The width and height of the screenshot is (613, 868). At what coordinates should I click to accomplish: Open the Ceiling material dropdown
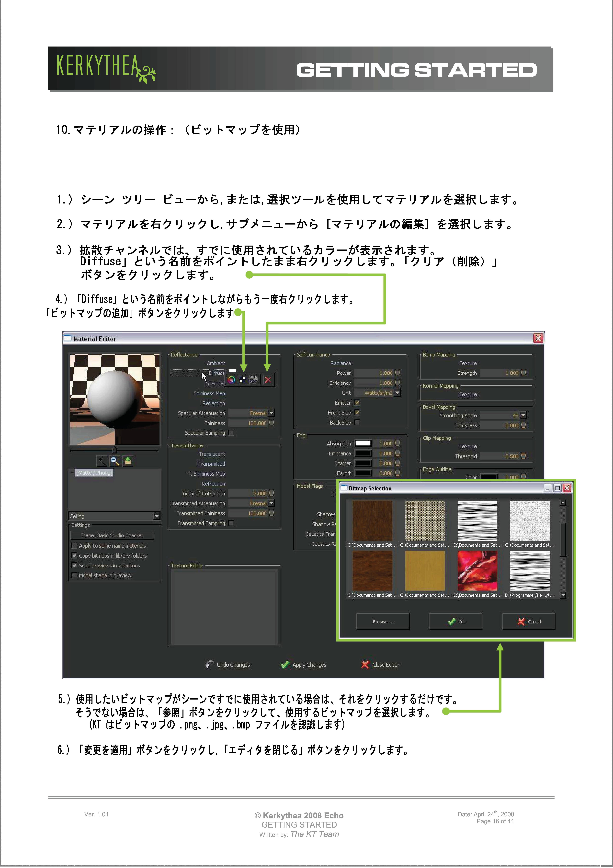tap(157, 516)
